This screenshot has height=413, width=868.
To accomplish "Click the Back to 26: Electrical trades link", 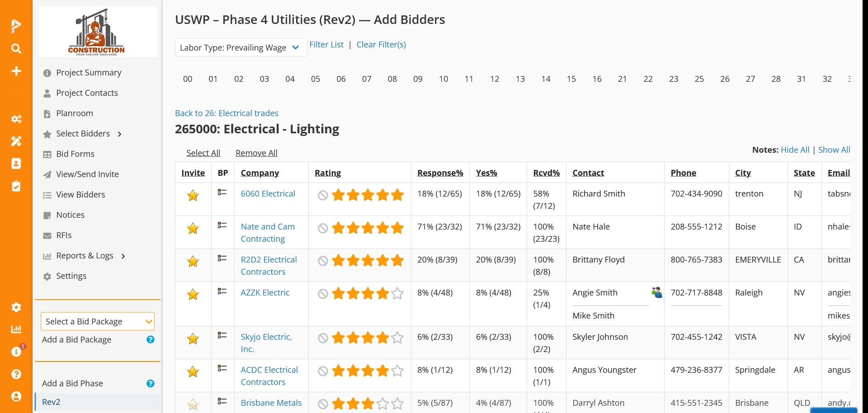I will click(x=226, y=113).
